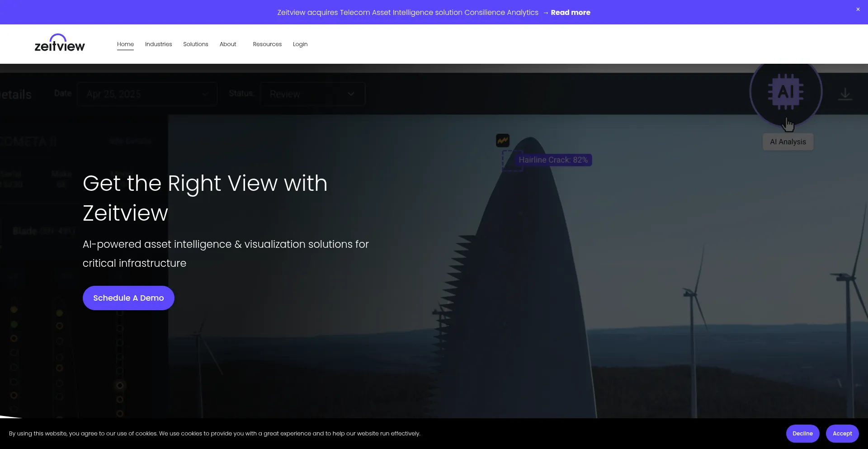868x449 pixels.
Task: Dismiss the announcement banner with the X
Action: [x=858, y=9]
